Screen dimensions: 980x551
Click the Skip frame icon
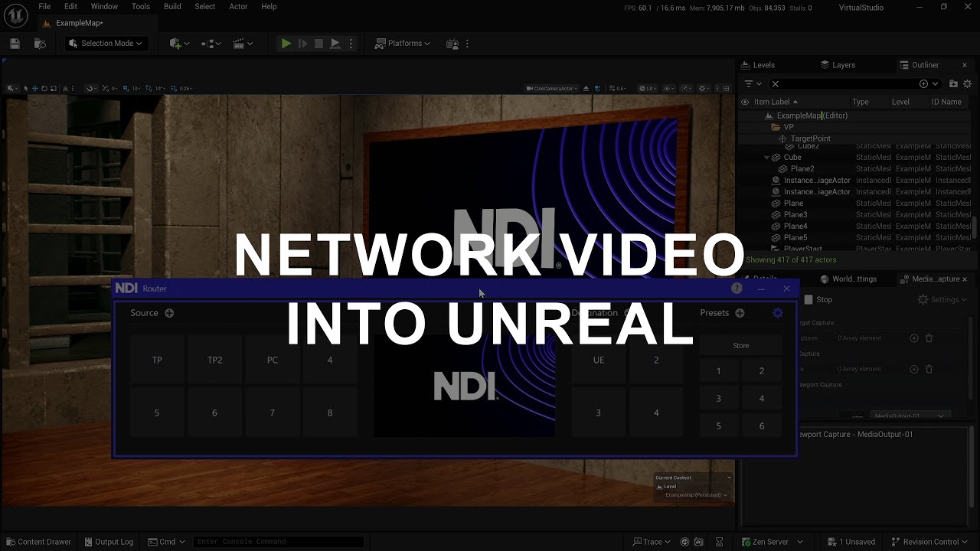click(x=302, y=44)
